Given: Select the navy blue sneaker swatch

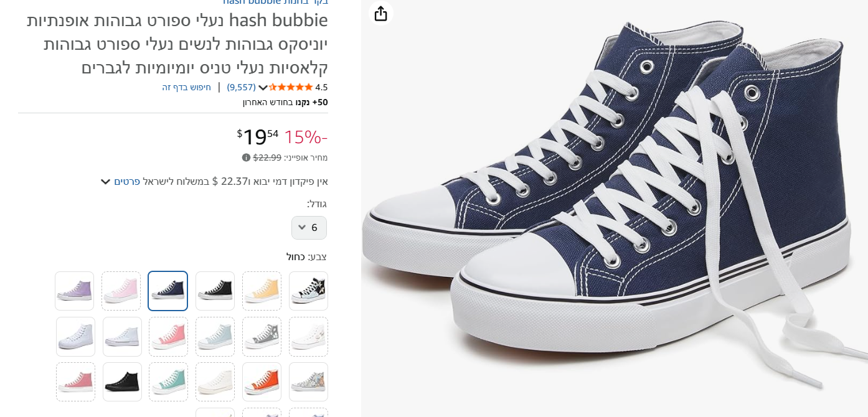Looking at the screenshot, I should pyautogui.click(x=168, y=291).
